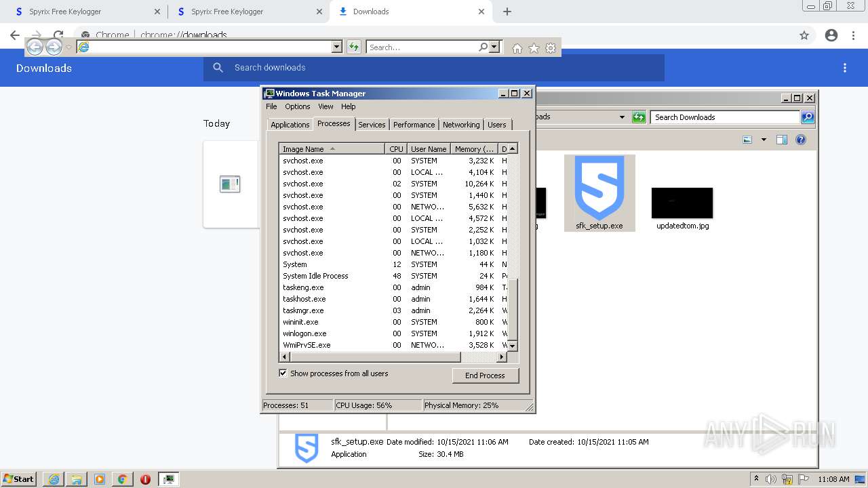Click the IE refresh button beside address bar
The image size is (868, 488).
[x=353, y=47]
